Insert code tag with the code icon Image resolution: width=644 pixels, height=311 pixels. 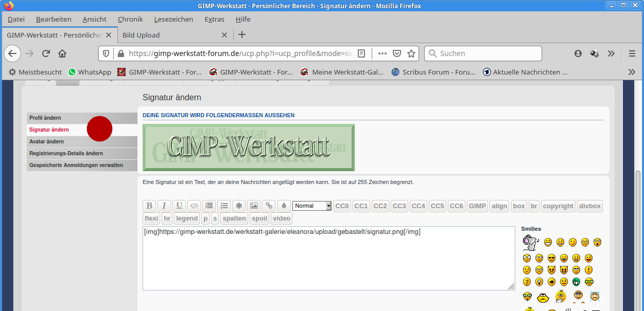click(194, 206)
